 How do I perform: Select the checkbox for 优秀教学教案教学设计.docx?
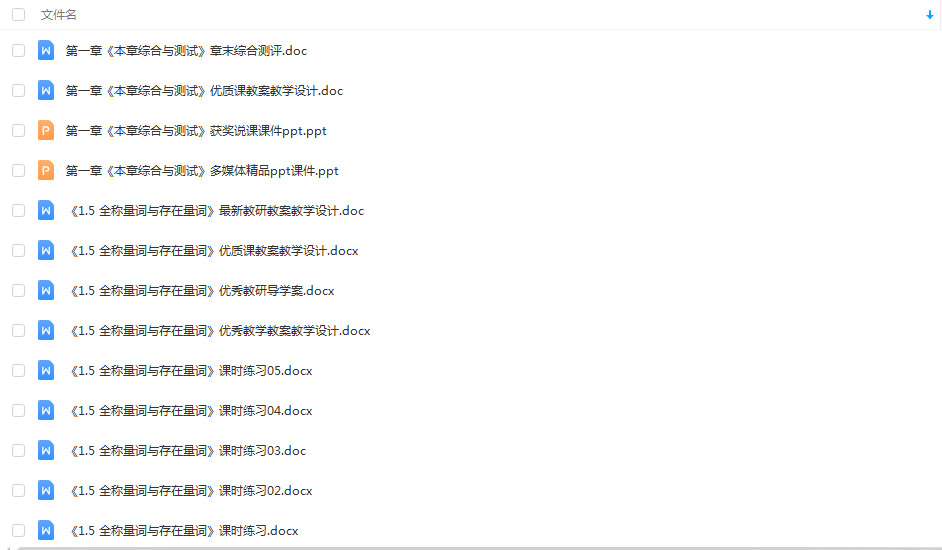[x=19, y=331]
